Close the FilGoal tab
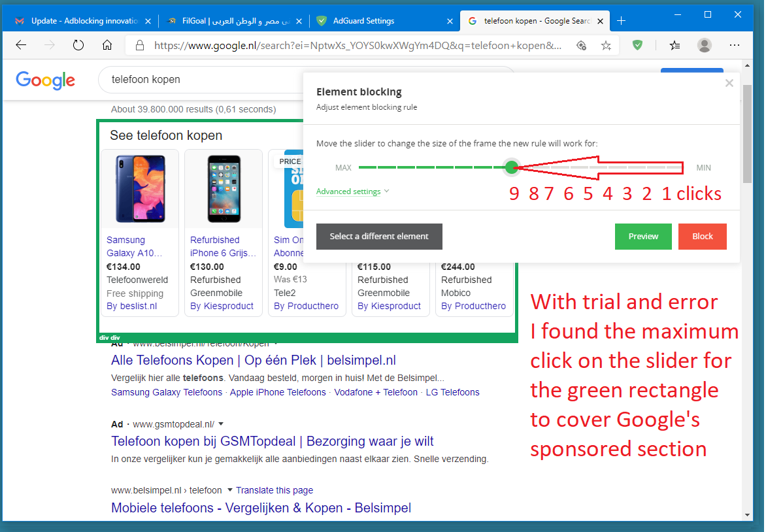 tap(299, 21)
